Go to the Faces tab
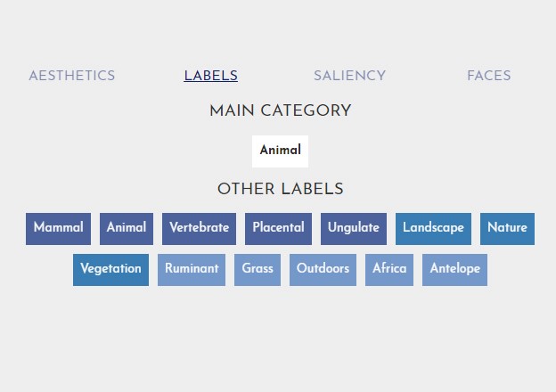This screenshot has height=392, width=556. (x=488, y=76)
